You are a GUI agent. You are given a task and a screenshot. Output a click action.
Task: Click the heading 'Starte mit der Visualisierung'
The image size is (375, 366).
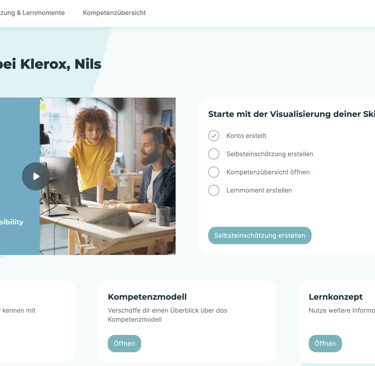pyautogui.click(x=292, y=114)
